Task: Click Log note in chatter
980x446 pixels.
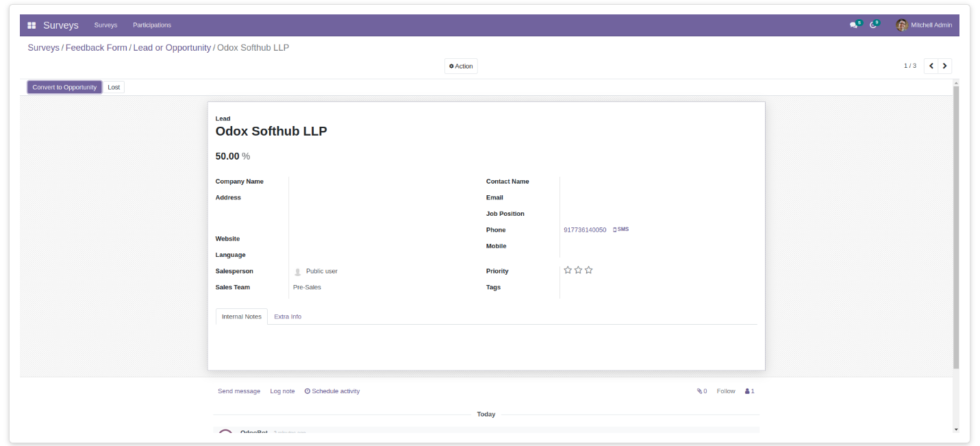Action: [282, 391]
